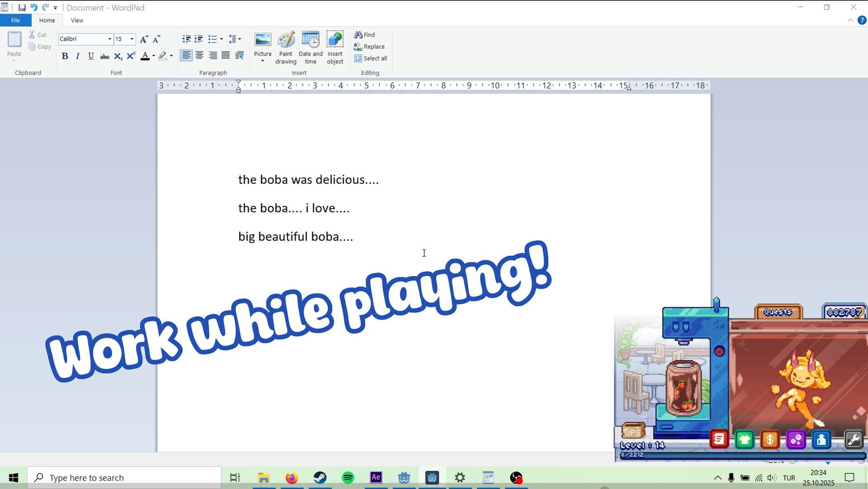This screenshot has width=868, height=489.
Task: Click Select all in the Editing group
Action: coord(371,58)
